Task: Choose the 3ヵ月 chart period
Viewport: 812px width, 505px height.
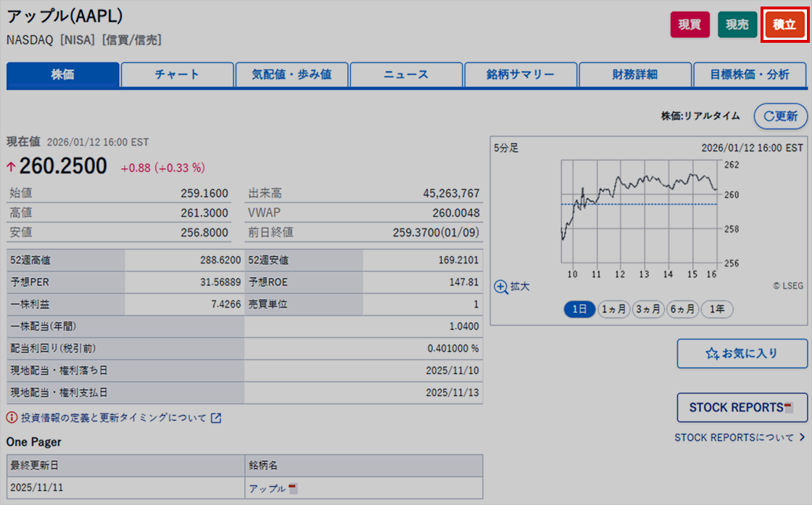Action: [x=647, y=309]
